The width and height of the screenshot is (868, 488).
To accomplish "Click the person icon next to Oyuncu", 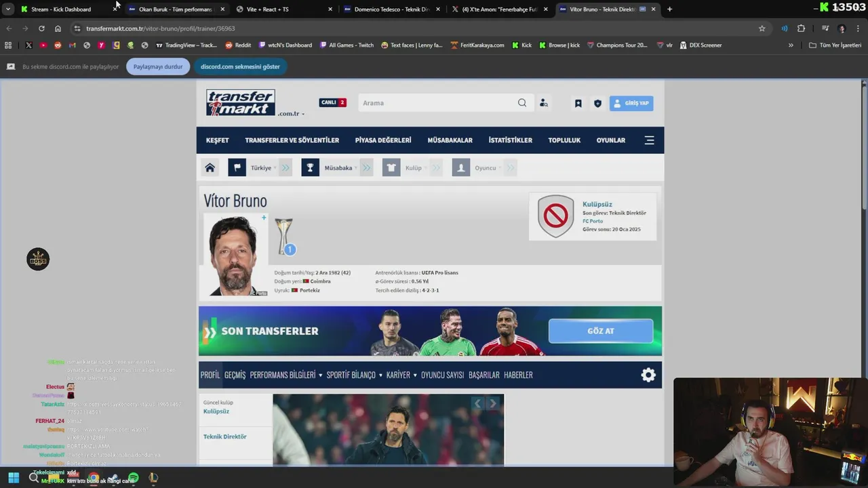I will pyautogui.click(x=461, y=167).
